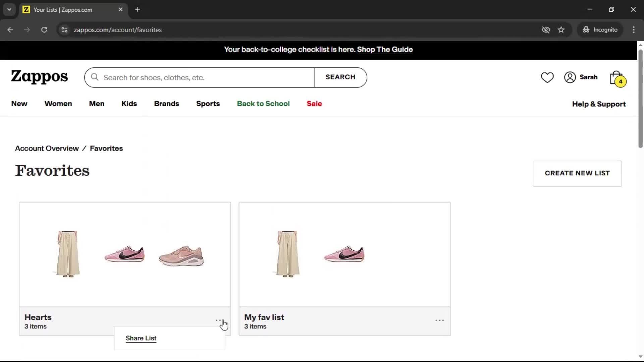Open the My fav list title
Image resolution: width=644 pixels, height=362 pixels.
coord(264,317)
